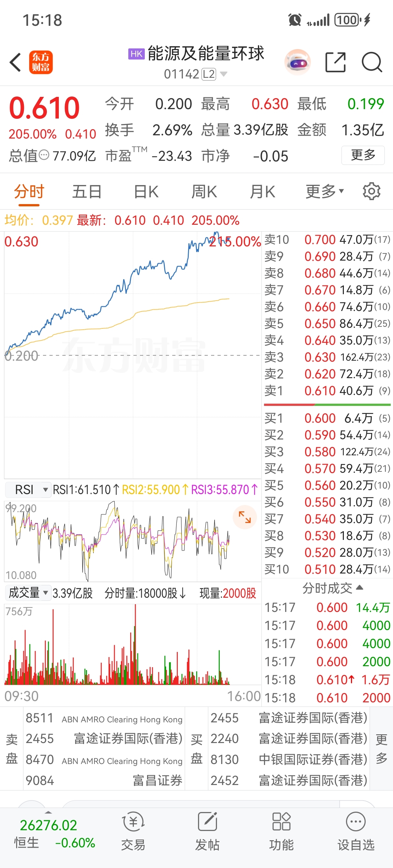Image resolution: width=393 pixels, height=868 pixels.
Task: Open chart settings gear icon
Action: coord(371,191)
